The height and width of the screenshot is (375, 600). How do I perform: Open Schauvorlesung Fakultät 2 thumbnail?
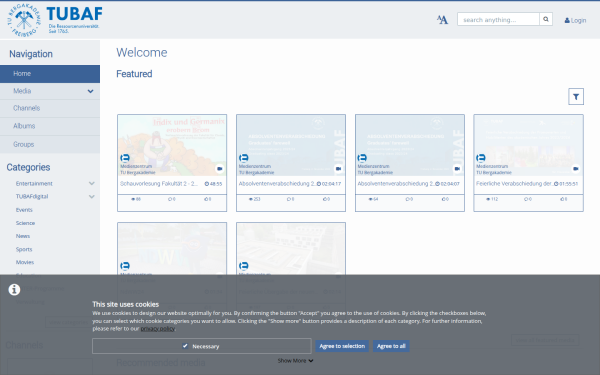(172, 145)
